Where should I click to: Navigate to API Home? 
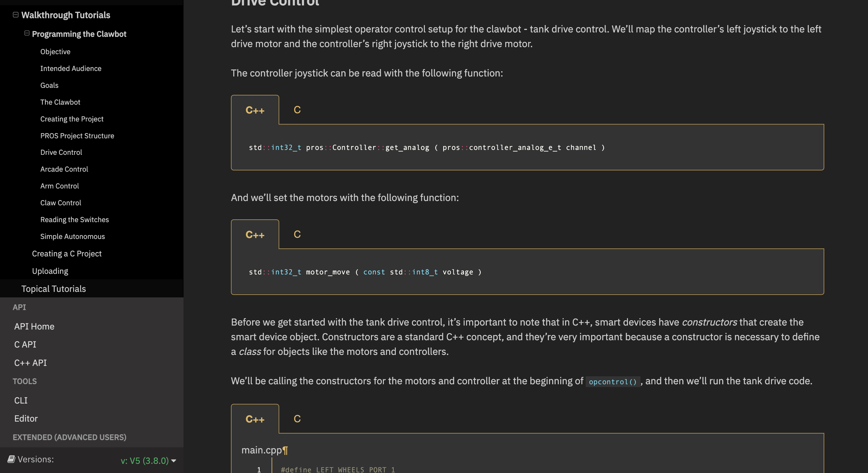click(x=34, y=326)
